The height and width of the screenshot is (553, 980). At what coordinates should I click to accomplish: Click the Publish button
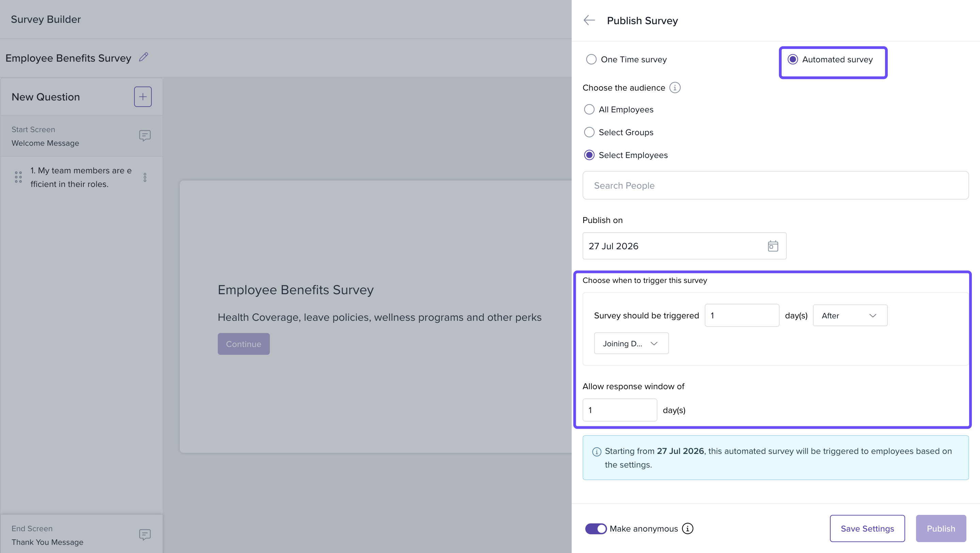pyautogui.click(x=941, y=528)
